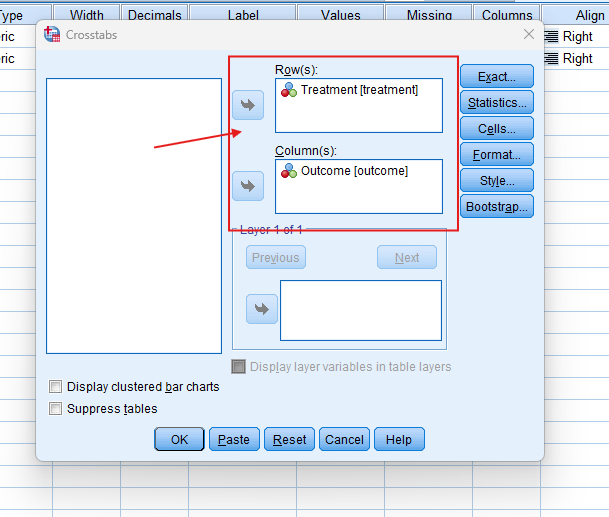The image size is (609, 517).
Task: Select the Outcome variable icon in Column(s)
Action: (288, 171)
